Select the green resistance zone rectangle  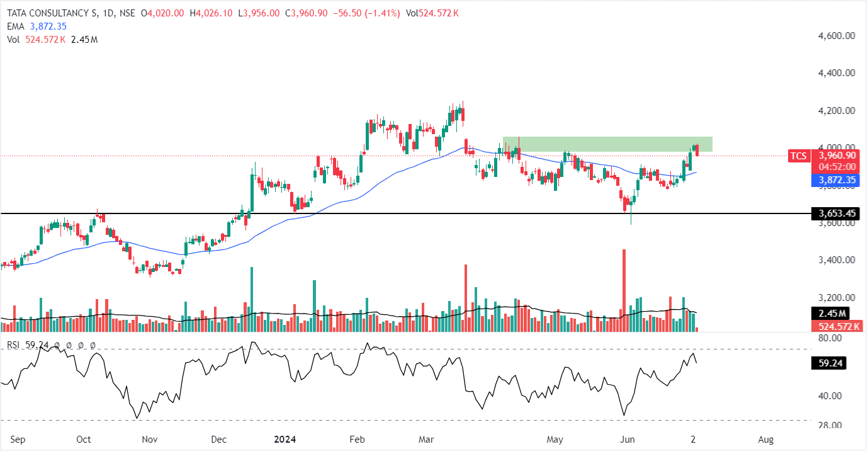point(607,144)
